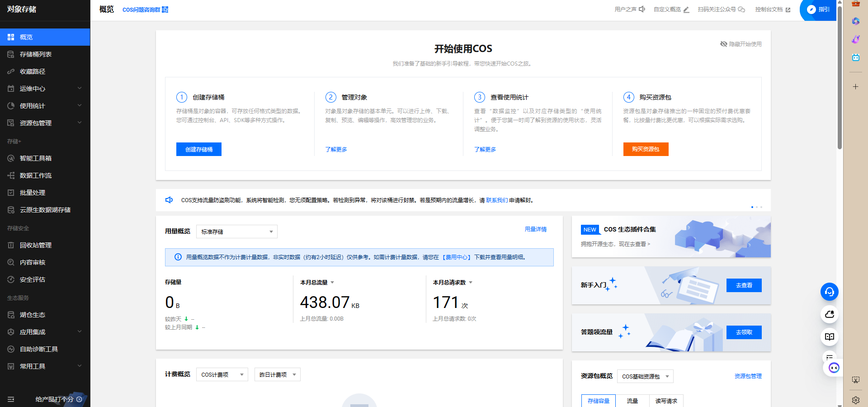
Task: Open the 标准存储 storage type dropdown
Action: 237,232
